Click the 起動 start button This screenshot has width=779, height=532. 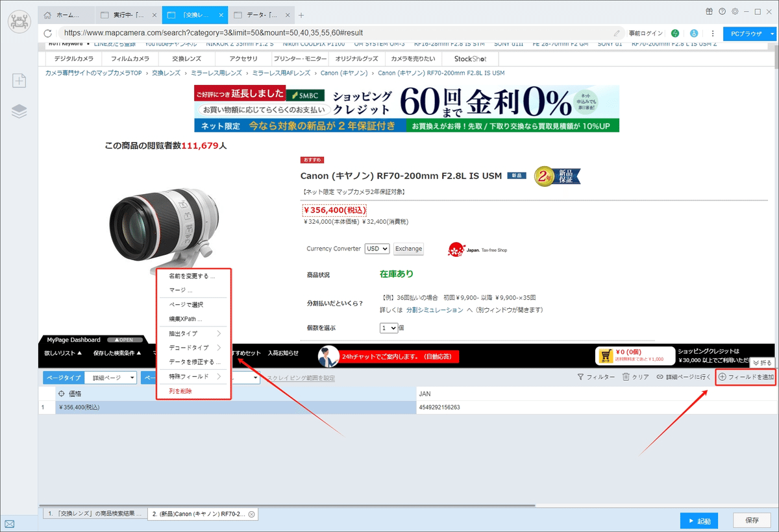click(699, 520)
